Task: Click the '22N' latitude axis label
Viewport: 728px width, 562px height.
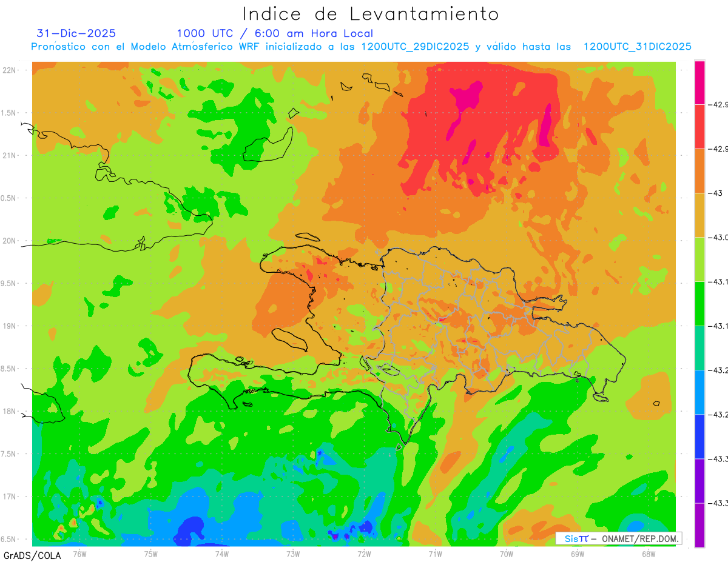Action: tap(10, 70)
